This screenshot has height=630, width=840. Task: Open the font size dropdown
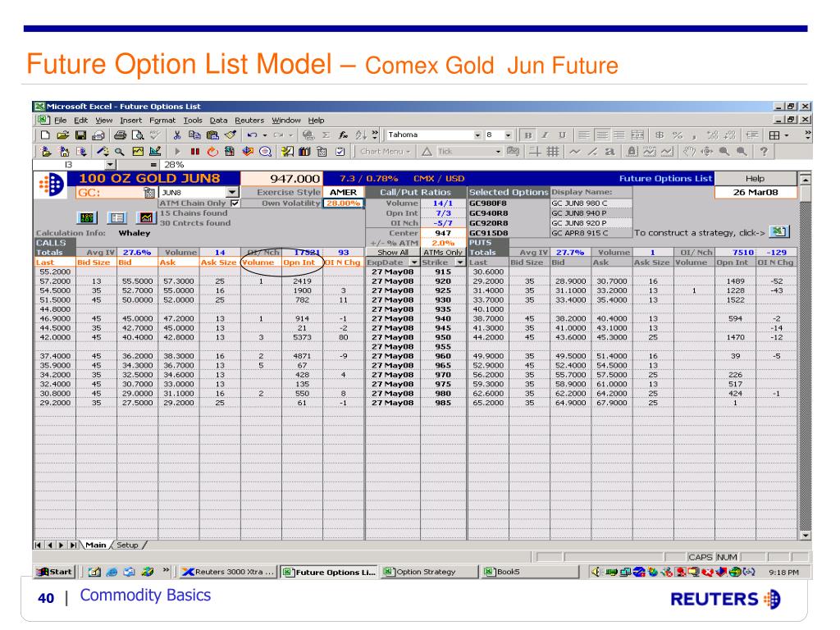508,135
